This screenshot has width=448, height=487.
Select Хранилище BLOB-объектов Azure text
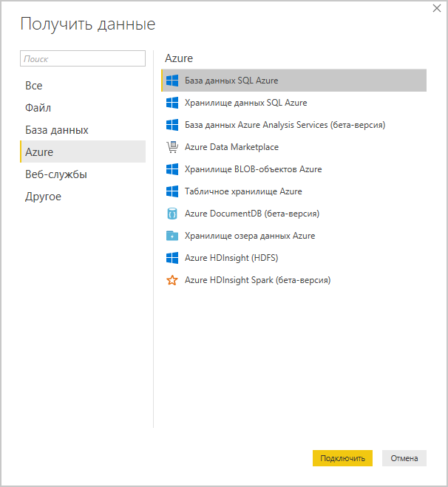[254, 169]
